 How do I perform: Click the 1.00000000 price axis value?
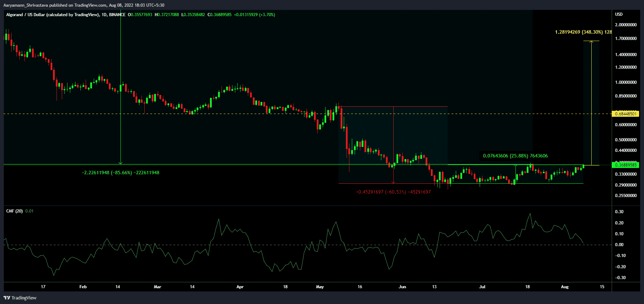point(626,82)
